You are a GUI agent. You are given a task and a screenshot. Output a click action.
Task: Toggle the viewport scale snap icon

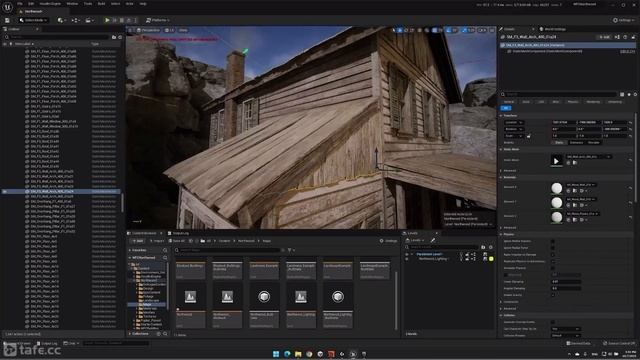click(465, 30)
